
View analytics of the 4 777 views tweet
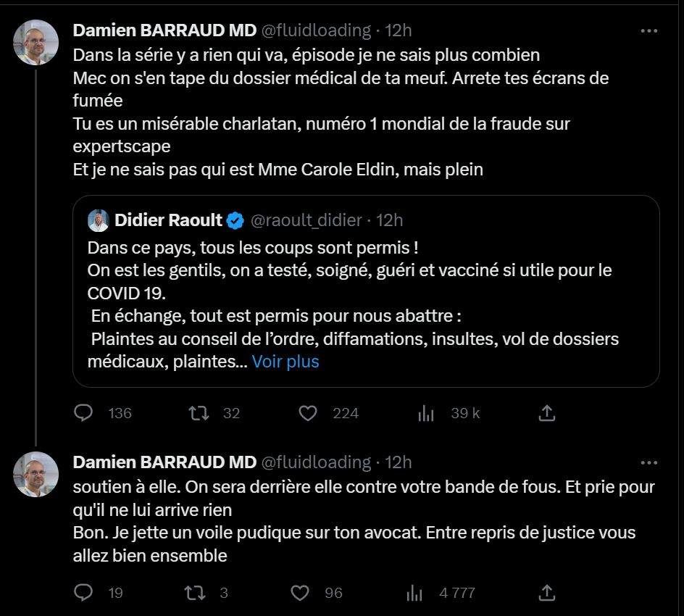pyautogui.click(x=414, y=593)
